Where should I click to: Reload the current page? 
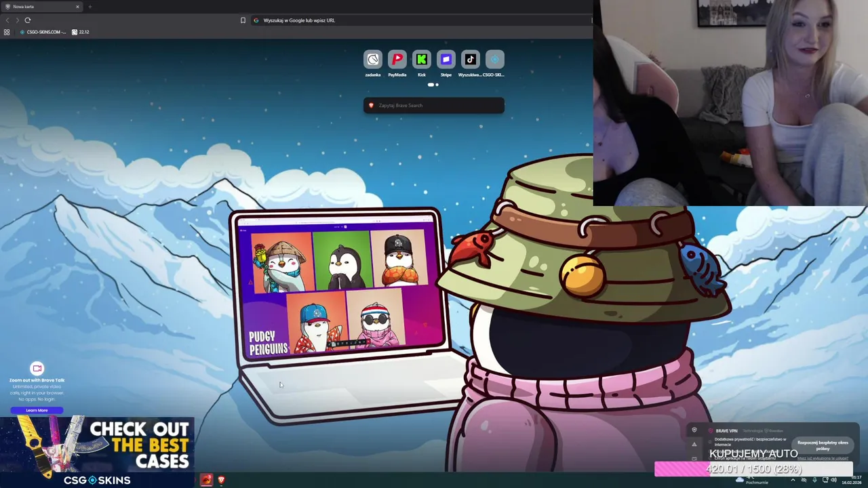coord(28,20)
